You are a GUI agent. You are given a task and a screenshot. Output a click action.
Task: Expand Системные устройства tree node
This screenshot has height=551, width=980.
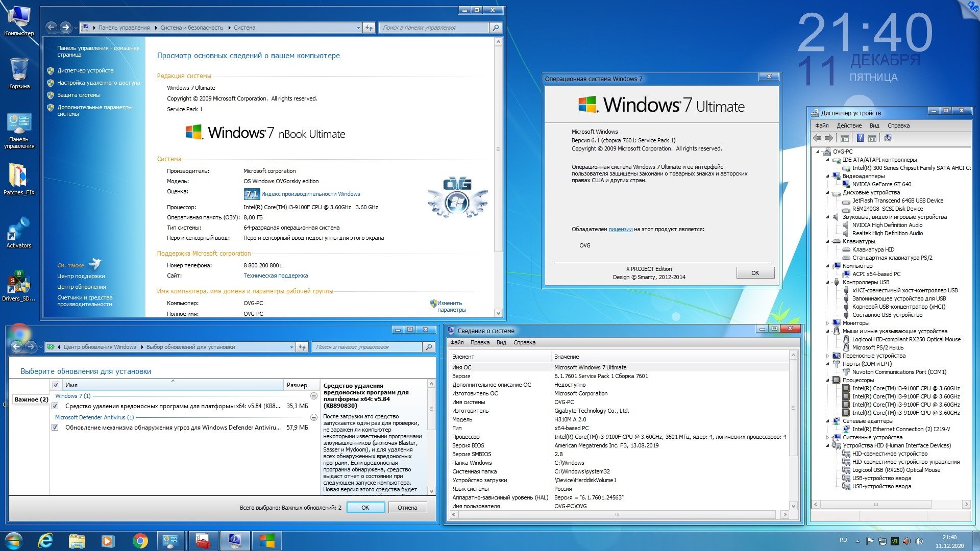click(828, 437)
